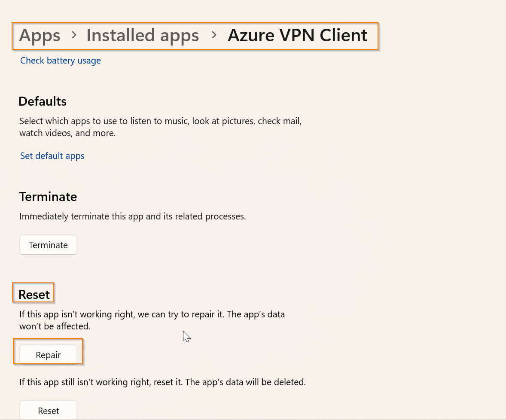Select the Defaults section heading
The image size is (506, 420).
(x=43, y=101)
